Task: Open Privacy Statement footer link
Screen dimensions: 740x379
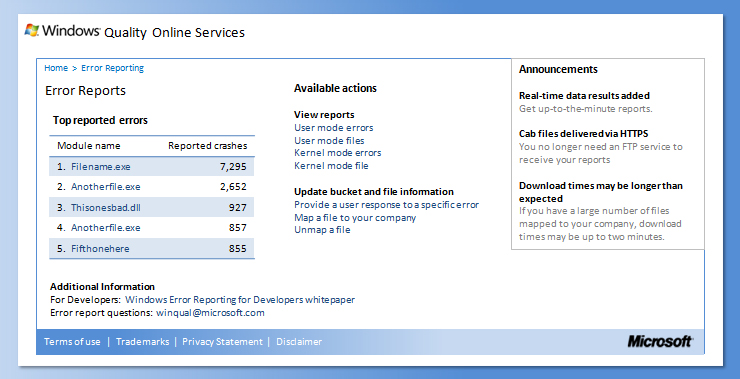Action: [x=222, y=342]
